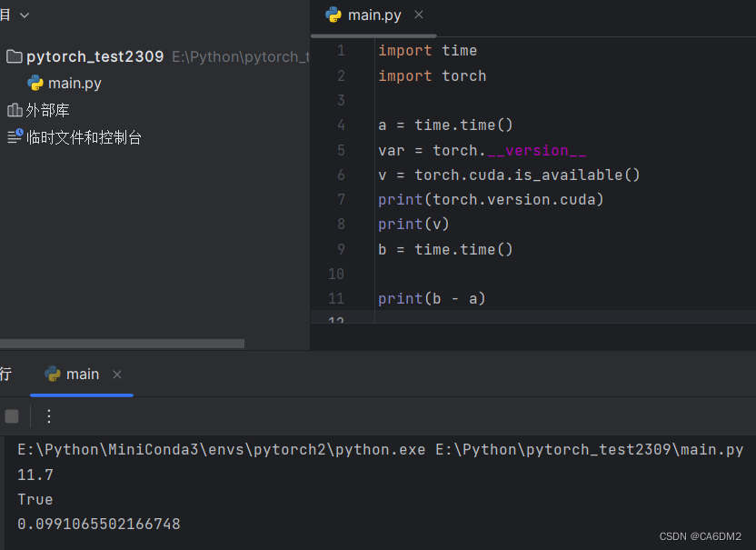
Task: Expand the project view dropdown chevron
Action: pyautogui.click(x=25, y=15)
